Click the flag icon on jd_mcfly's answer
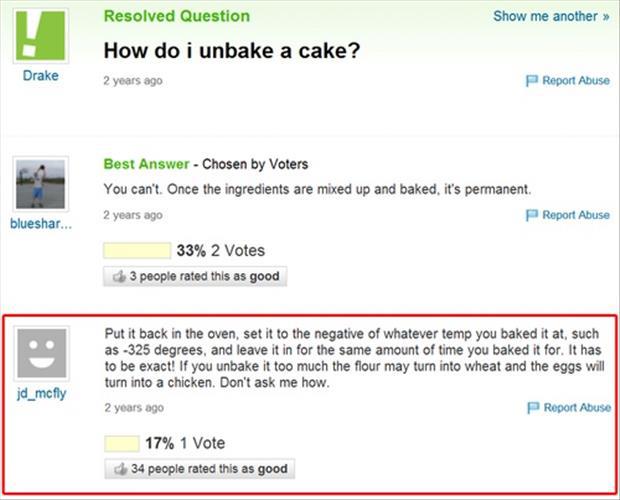 click(532, 407)
